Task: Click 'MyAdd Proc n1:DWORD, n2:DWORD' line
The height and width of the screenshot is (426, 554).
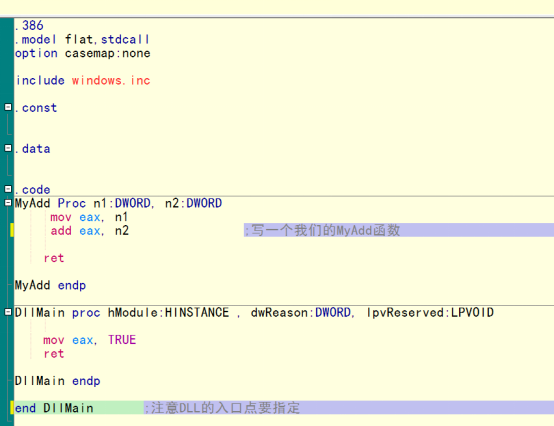Action: tap(118, 203)
